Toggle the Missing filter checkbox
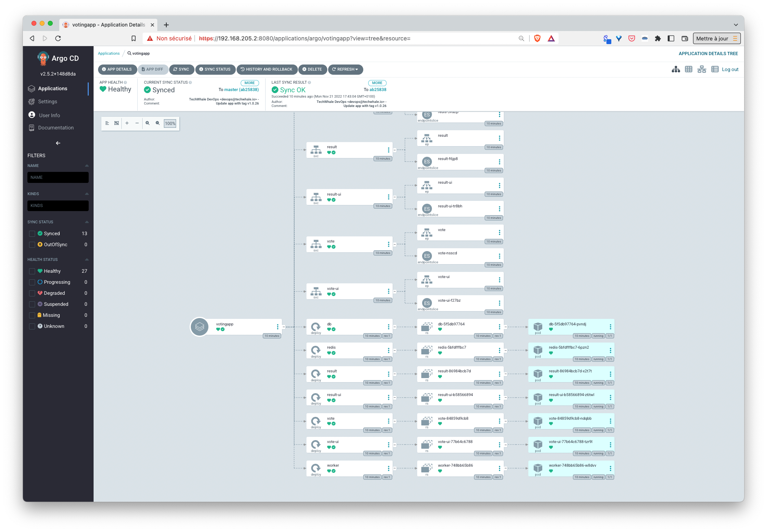This screenshot has height=532, width=767. 32,315
